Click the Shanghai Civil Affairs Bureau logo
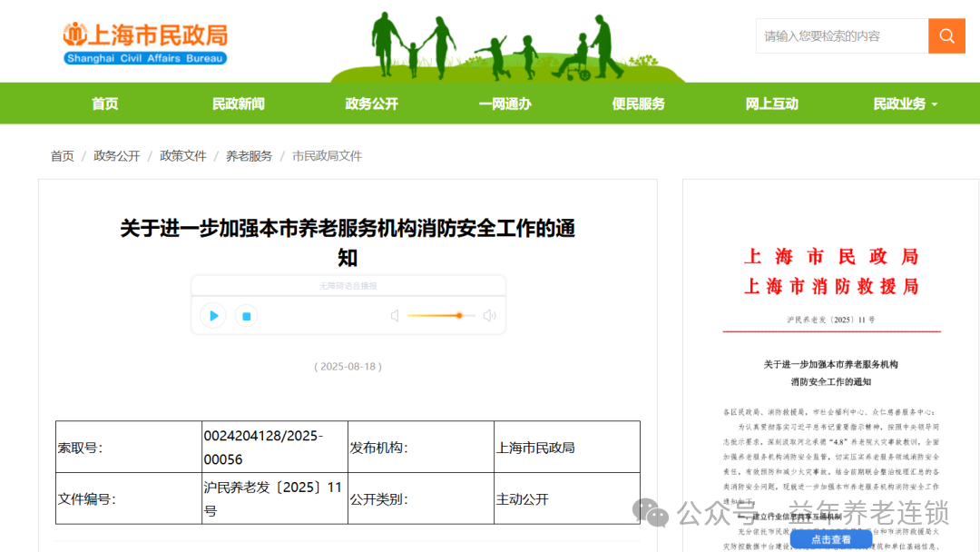Image resolution: width=980 pixels, height=552 pixels. (x=145, y=44)
